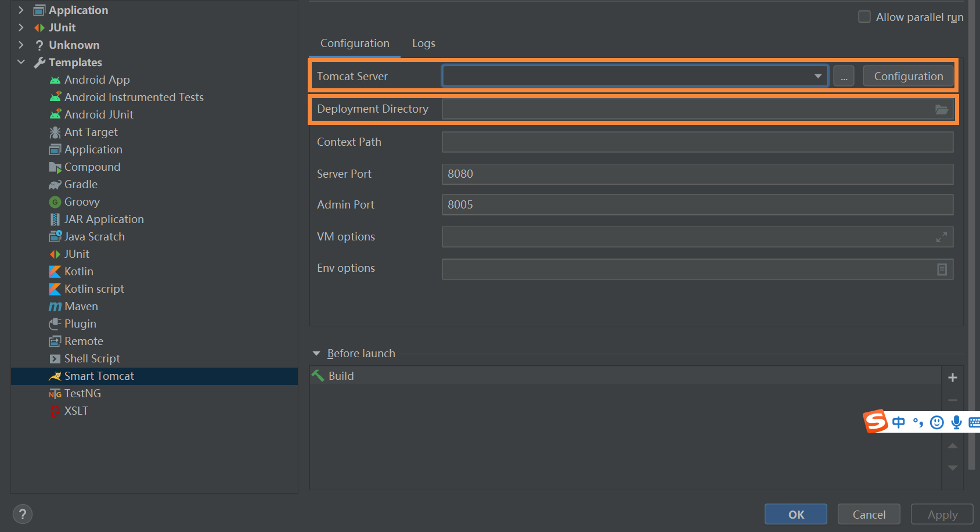Click the Context Path input field

click(x=698, y=142)
